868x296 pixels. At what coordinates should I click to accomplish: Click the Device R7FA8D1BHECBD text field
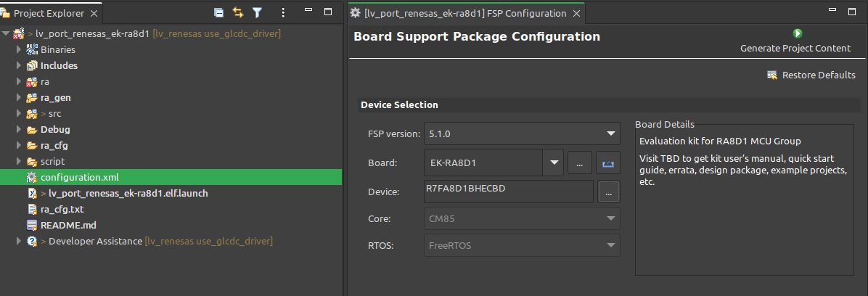[509, 192]
